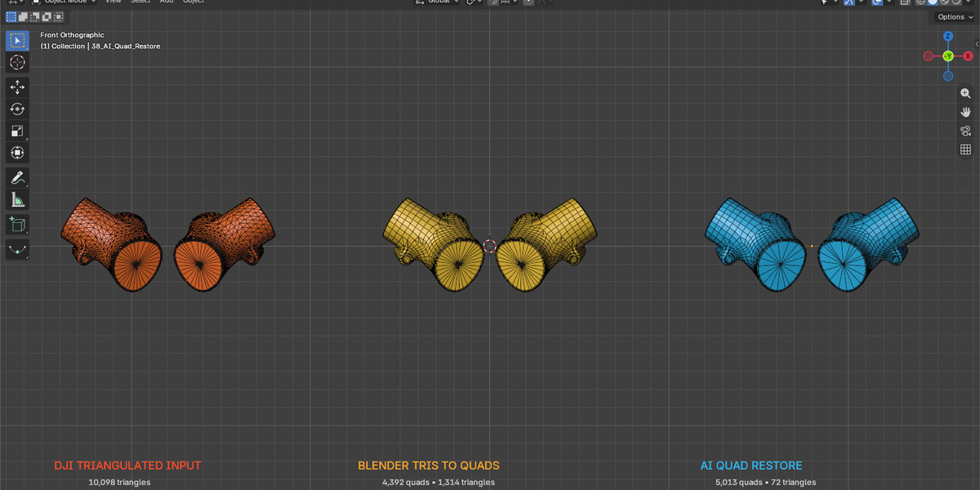980x490 pixels.
Task: Select the curve tool below Add Cube
Action: (17, 248)
